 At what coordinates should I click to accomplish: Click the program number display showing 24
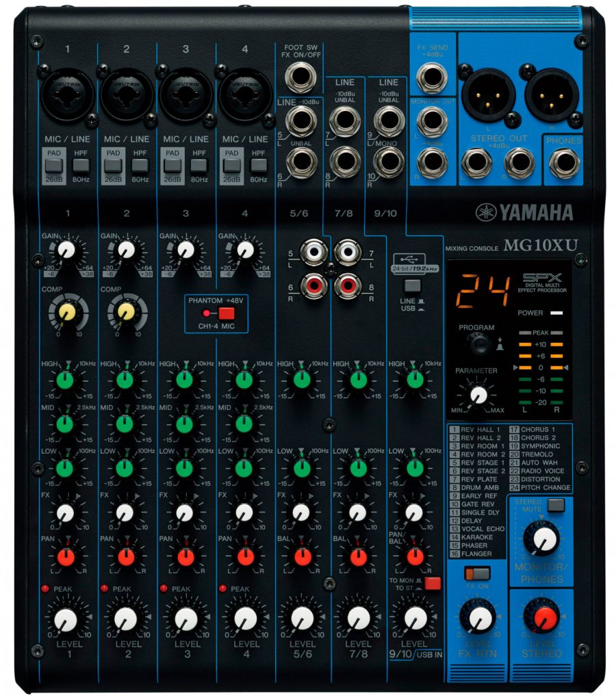coord(483,291)
